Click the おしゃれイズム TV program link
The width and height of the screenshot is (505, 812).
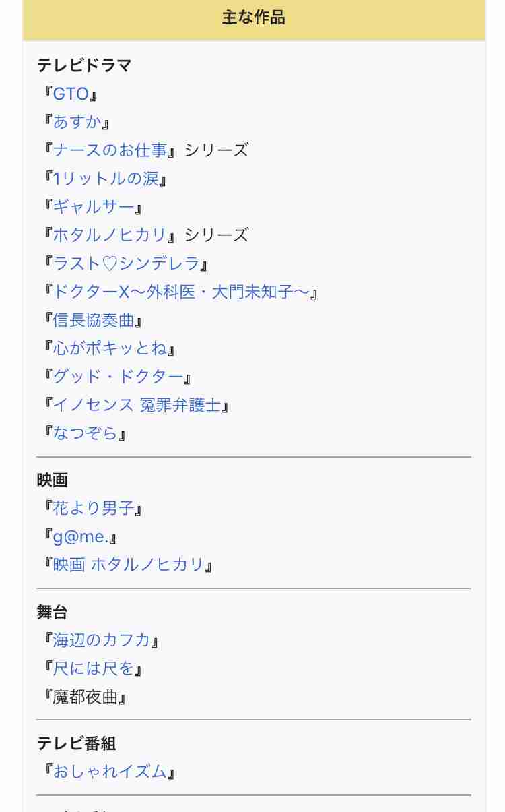coord(110,772)
